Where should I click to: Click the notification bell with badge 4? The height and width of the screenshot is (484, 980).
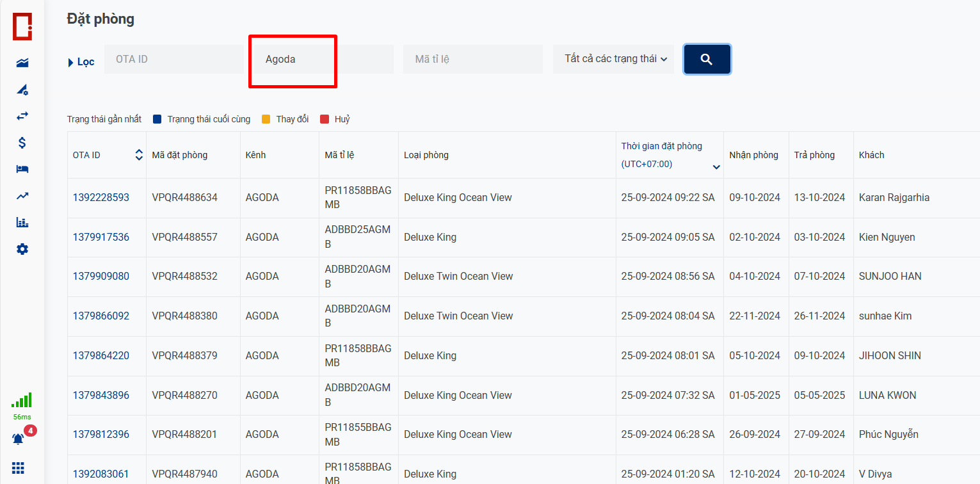(19, 439)
